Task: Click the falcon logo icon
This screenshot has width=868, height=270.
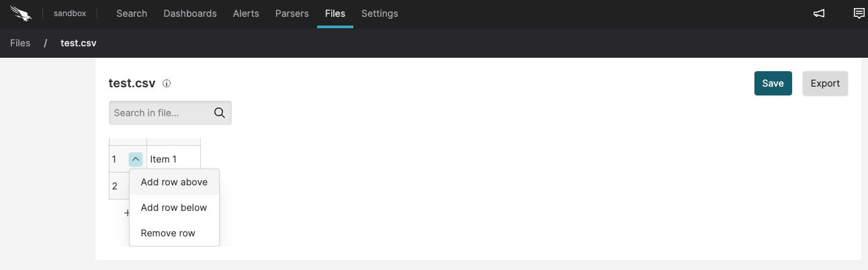Action: [x=21, y=13]
